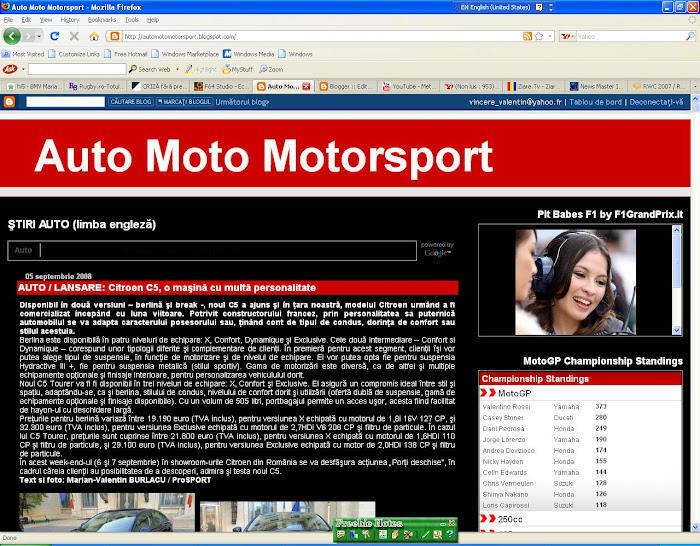700x546 pixels.
Task: Click the MyStuff folder button
Action: 238,69
